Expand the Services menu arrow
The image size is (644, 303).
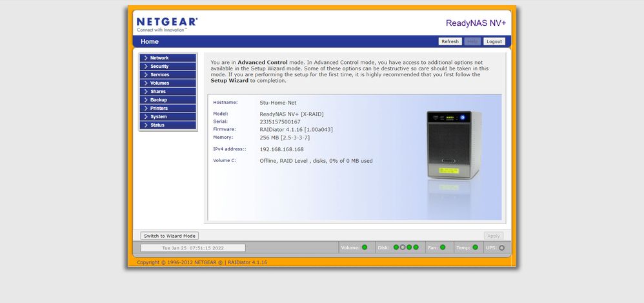click(x=145, y=75)
